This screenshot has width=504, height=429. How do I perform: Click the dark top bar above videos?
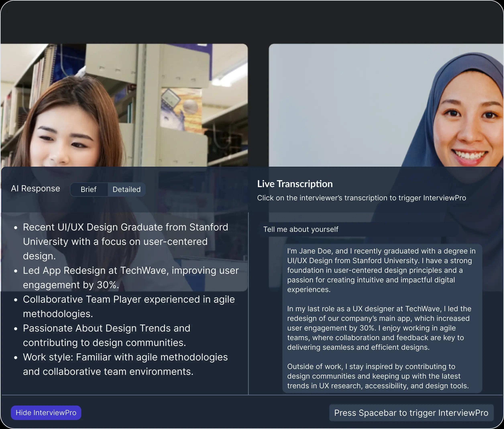[252, 22]
